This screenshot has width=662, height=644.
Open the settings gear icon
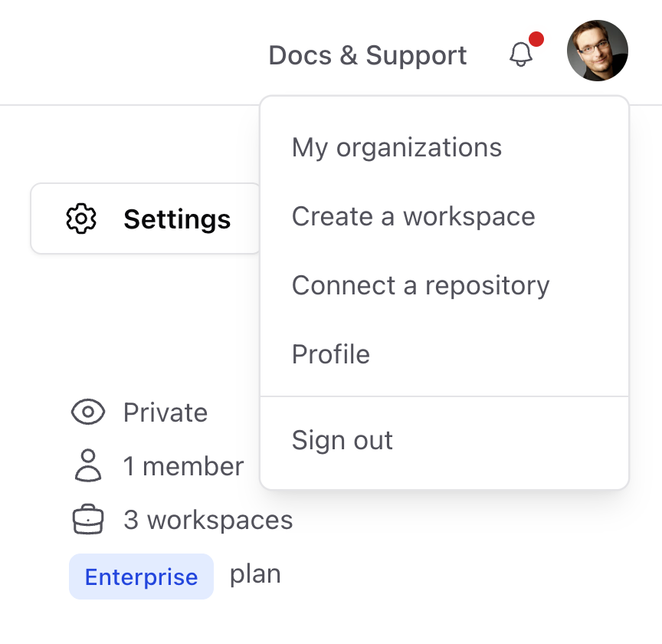[80, 219]
